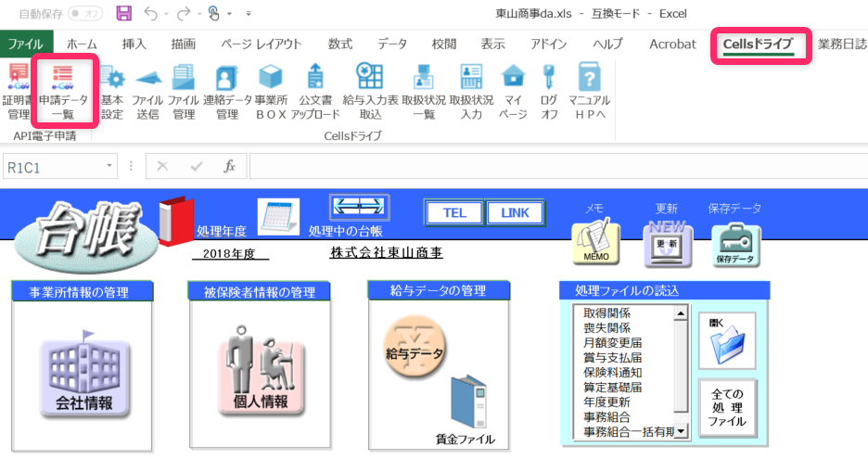Screen dimensions: 868x459
Task: Expand the Name Box dropdown arrow
Action: coord(109,166)
